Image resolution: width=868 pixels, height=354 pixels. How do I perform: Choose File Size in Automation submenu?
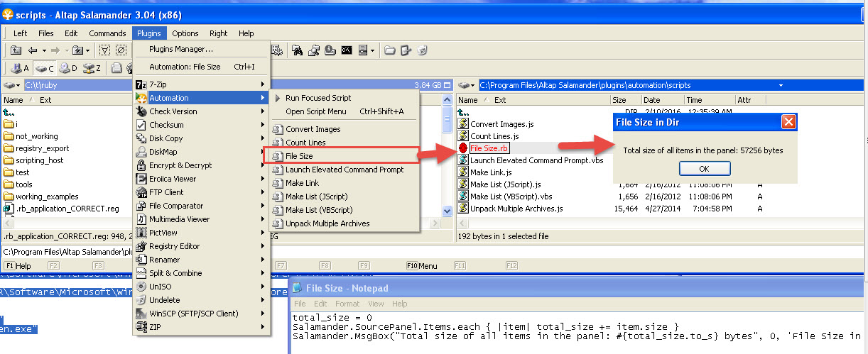tap(299, 156)
